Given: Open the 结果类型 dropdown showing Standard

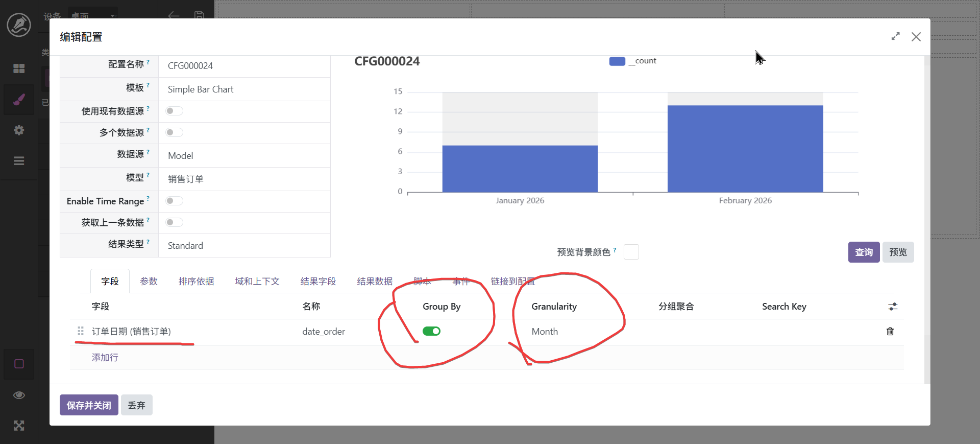Looking at the screenshot, I should click(x=244, y=246).
